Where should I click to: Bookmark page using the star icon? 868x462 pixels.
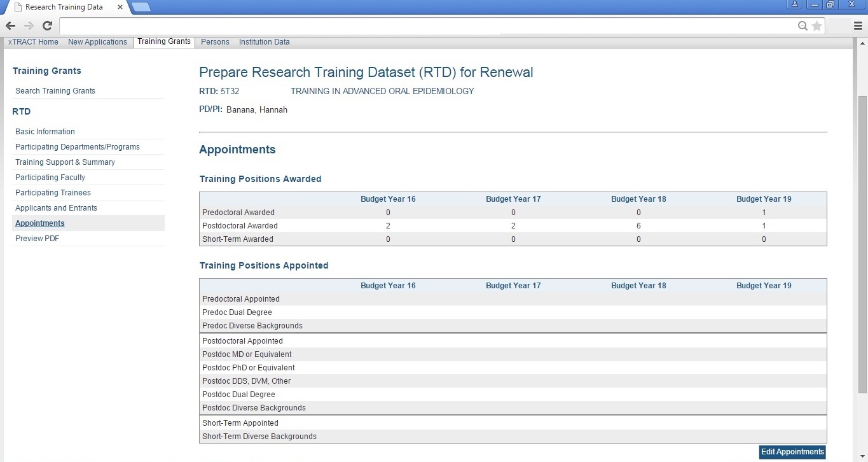[816, 25]
